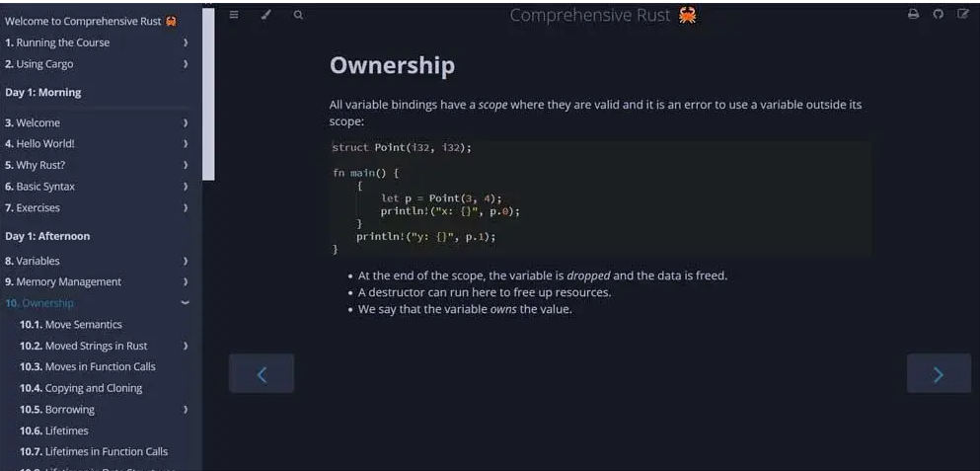Screen dimensions: 980x471
Task: Go to the next chapter arrow
Action: click(939, 373)
